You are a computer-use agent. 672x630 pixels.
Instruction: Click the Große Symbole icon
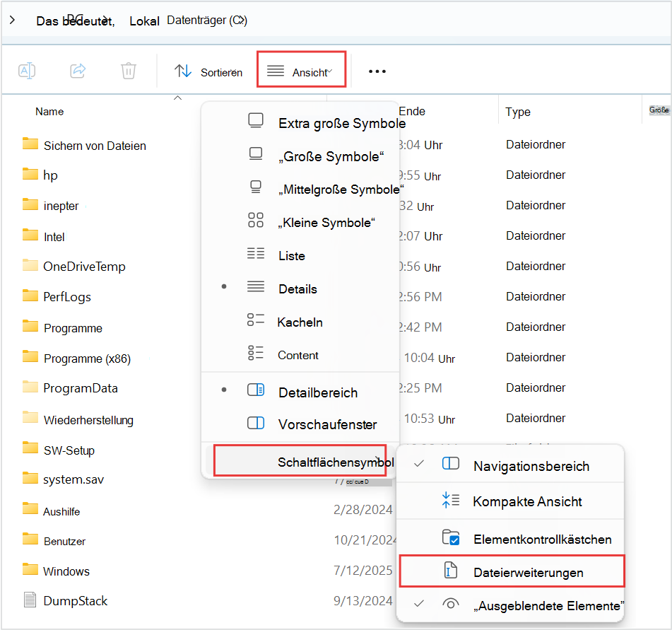(256, 153)
